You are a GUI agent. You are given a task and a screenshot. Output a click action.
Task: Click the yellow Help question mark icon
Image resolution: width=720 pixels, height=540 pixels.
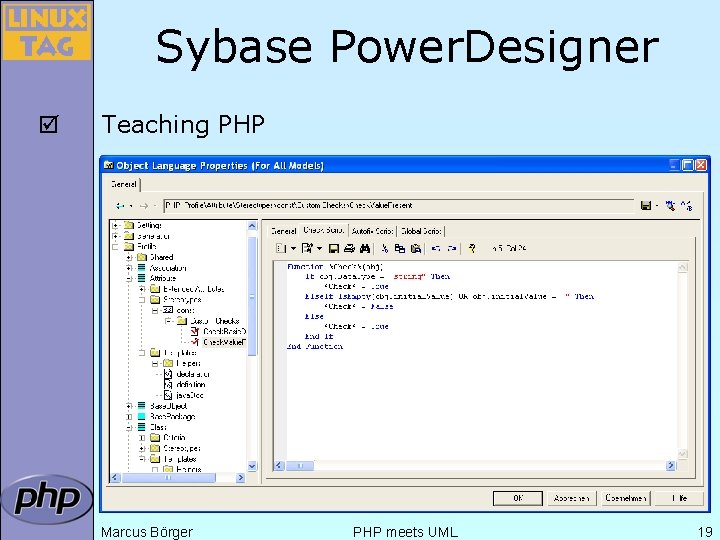pos(472,248)
